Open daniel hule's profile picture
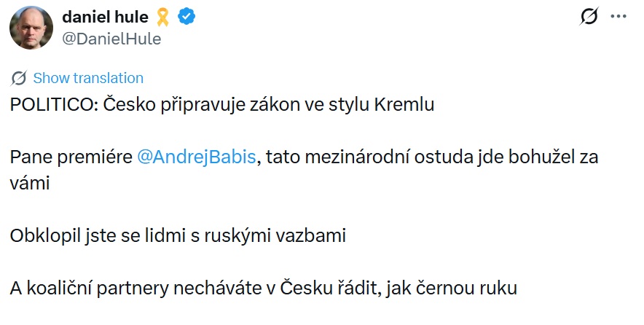 click(31, 28)
